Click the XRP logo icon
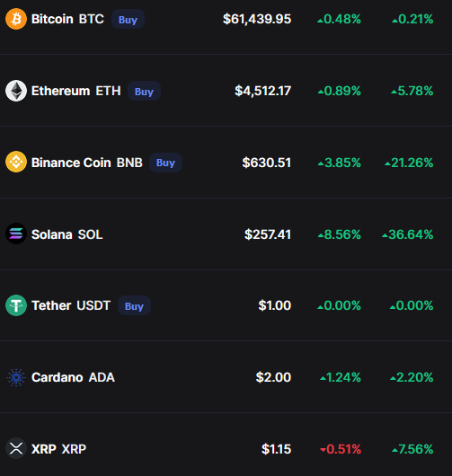Screen dimensions: 452x476 click(16, 448)
